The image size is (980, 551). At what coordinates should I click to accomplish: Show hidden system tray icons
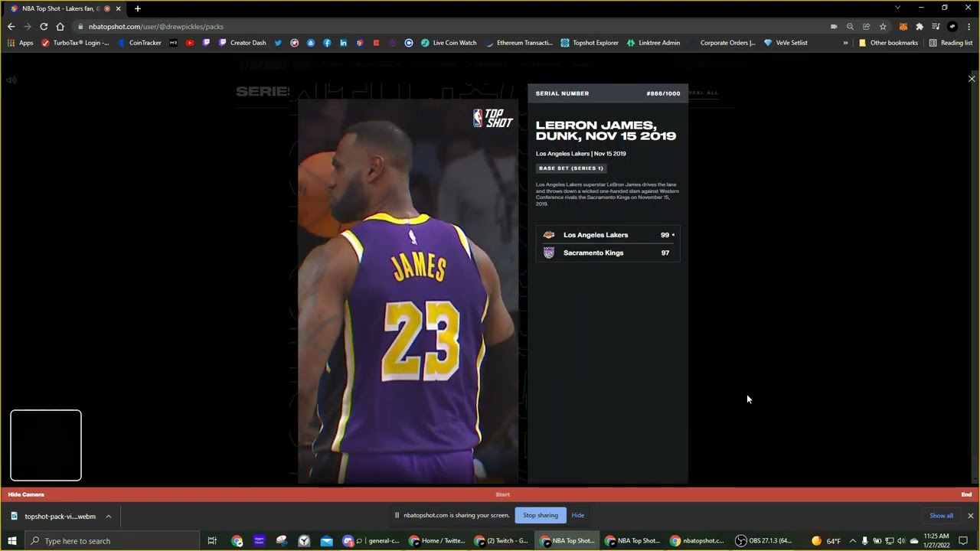click(853, 541)
